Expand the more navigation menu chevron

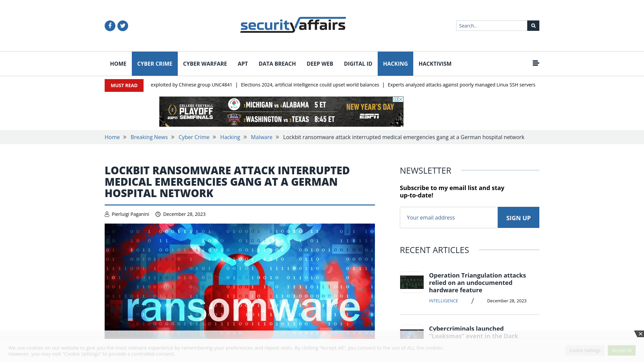[536, 63]
